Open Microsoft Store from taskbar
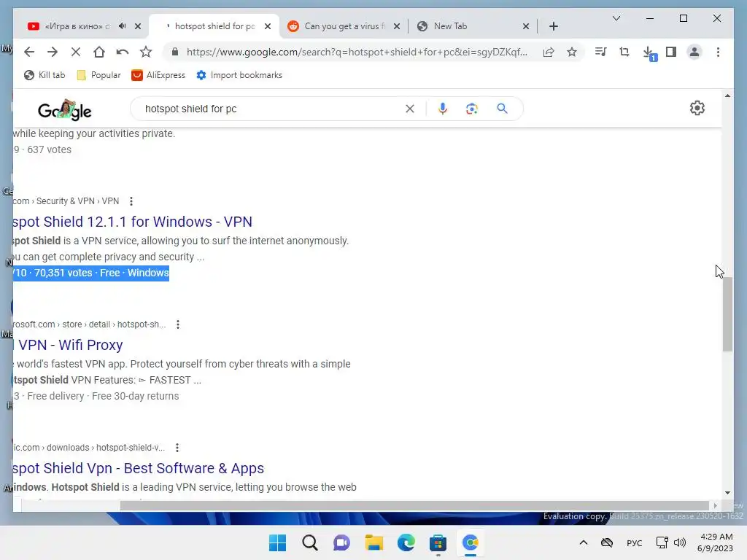Image resolution: width=747 pixels, height=560 pixels. [x=438, y=542]
